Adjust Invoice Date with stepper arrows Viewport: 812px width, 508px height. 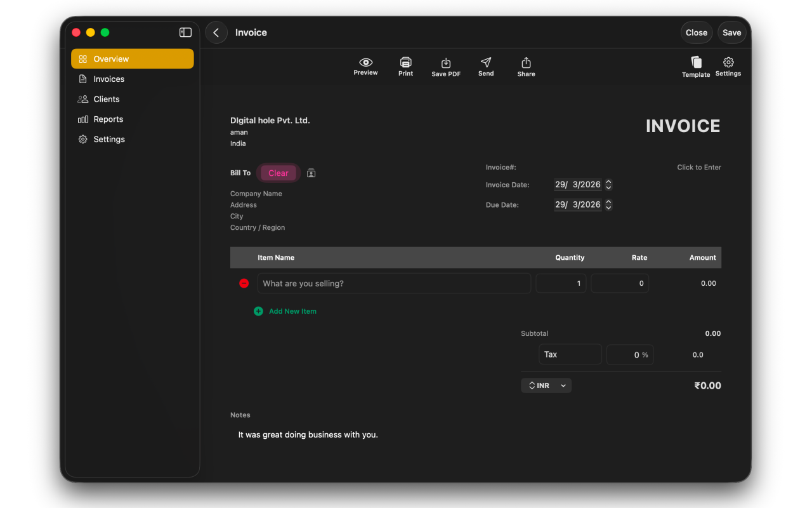point(608,185)
